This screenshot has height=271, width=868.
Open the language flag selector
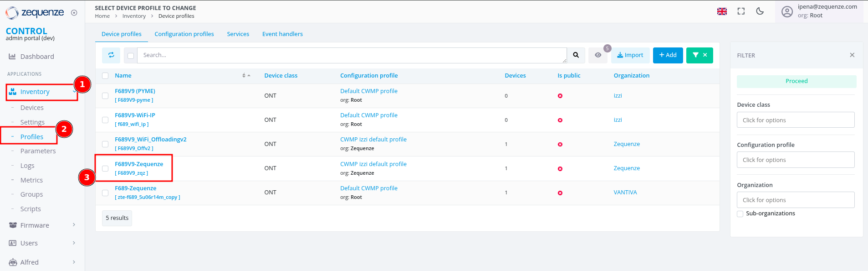click(722, 11)
